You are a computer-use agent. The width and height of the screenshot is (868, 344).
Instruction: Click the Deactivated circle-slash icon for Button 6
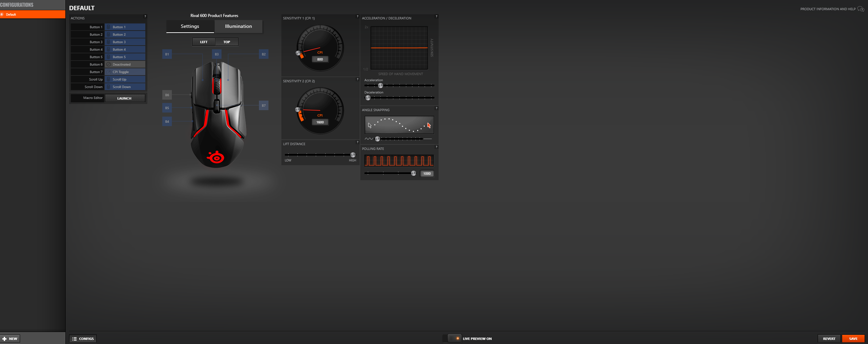[109, 64]
